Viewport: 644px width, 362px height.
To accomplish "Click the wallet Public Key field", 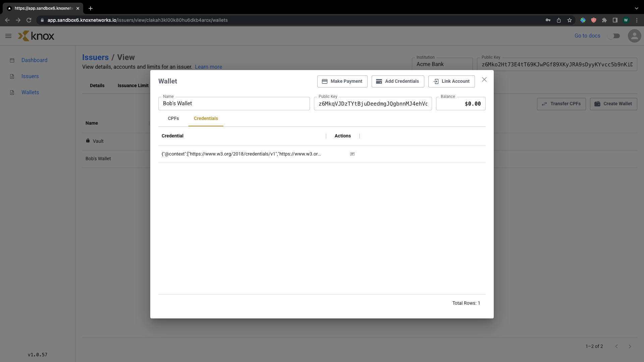I will 373,104.
